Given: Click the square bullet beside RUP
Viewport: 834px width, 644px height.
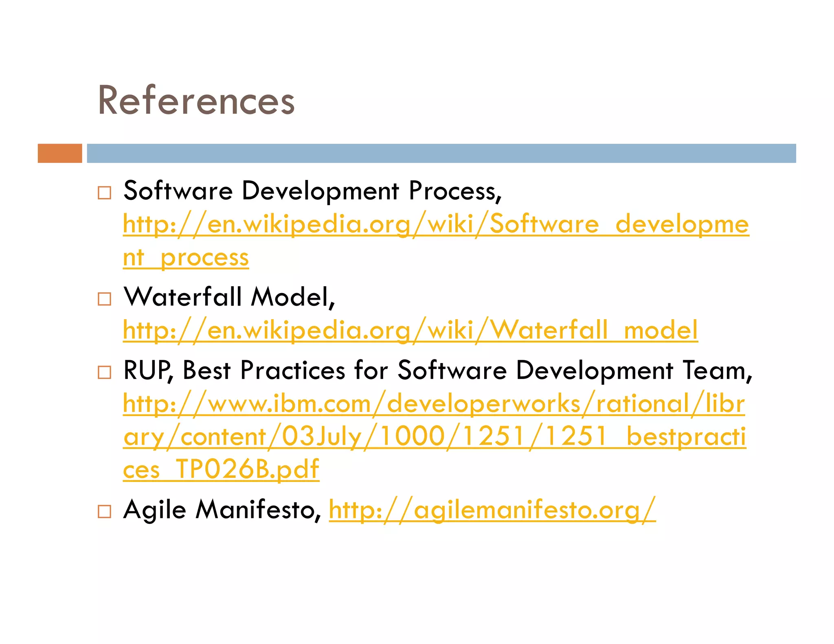Looking at the screenshot, I should (104, 372).
